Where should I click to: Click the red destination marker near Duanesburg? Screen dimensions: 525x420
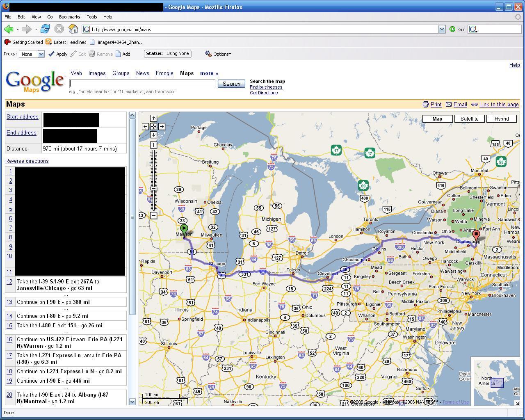[x=476, y=236]
